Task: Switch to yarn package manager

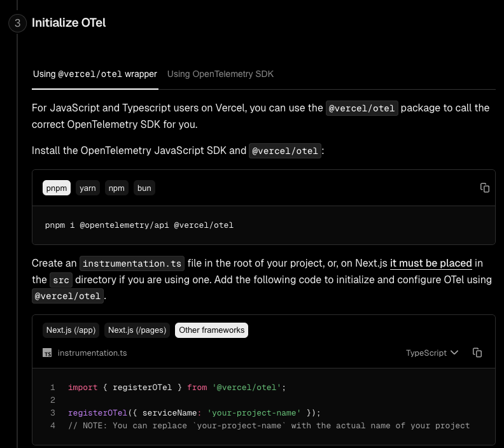Action: pyautogui.click(x=88, y=188)
